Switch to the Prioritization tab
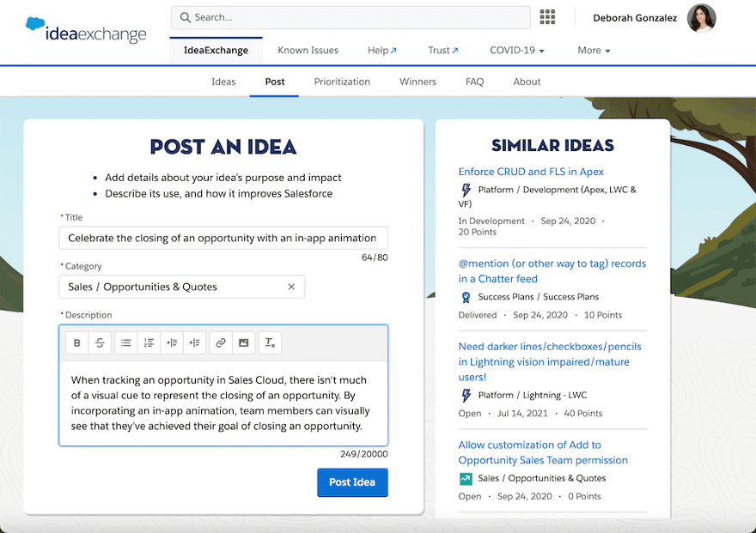The image size is (756, 533). [x=342, y=82]
